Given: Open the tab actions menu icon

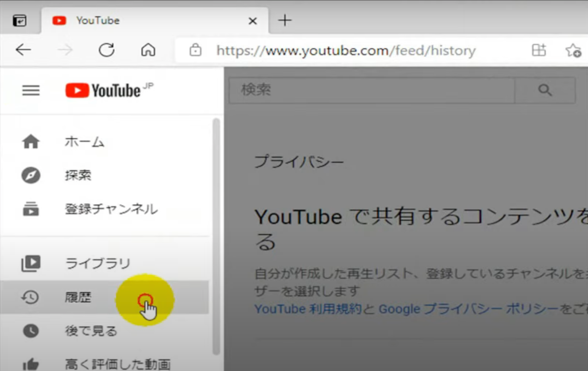Looking at the screenshot, I should coord(19,21).
